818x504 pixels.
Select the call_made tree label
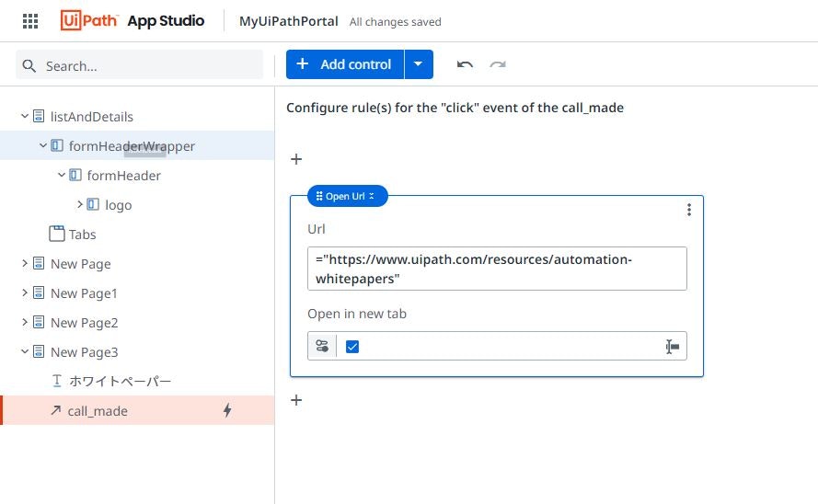point(98,411)
